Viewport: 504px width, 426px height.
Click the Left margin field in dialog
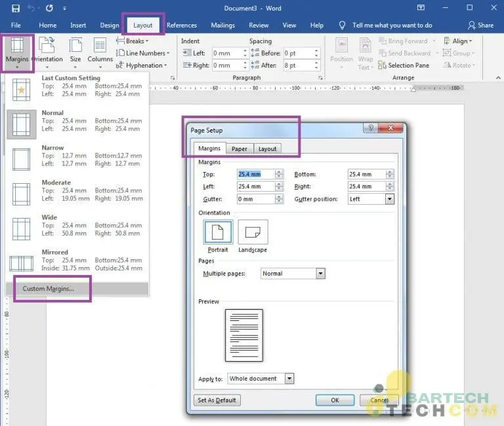point(256,186)
